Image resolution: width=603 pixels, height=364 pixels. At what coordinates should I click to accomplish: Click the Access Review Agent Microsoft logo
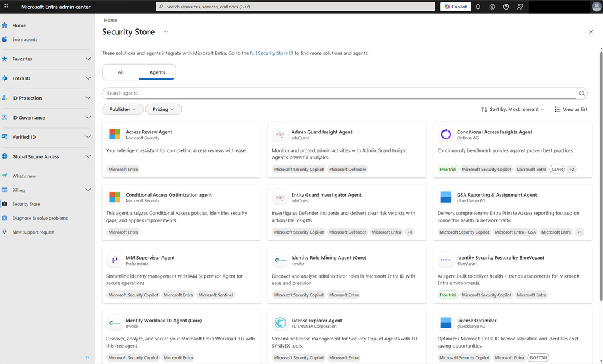pyautogui.click(x=115, y=134)
